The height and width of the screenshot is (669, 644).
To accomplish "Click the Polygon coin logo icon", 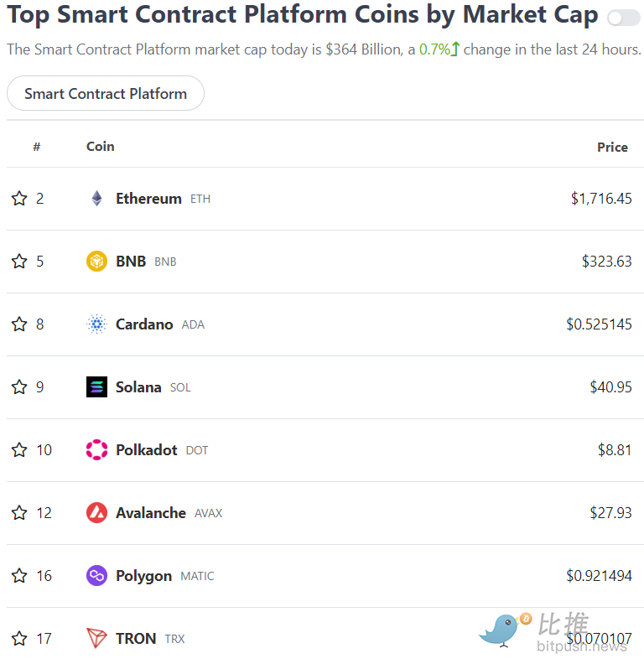I will pos(96,576).
